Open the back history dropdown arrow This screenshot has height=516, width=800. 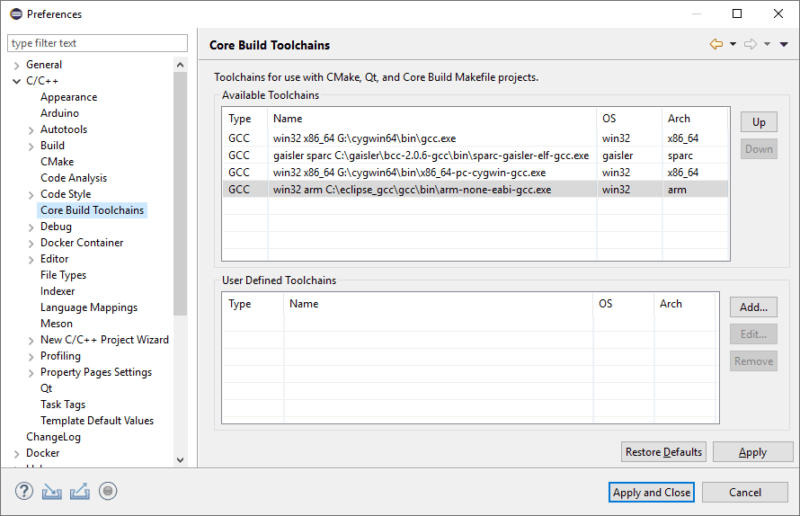[x=733, y=44]
